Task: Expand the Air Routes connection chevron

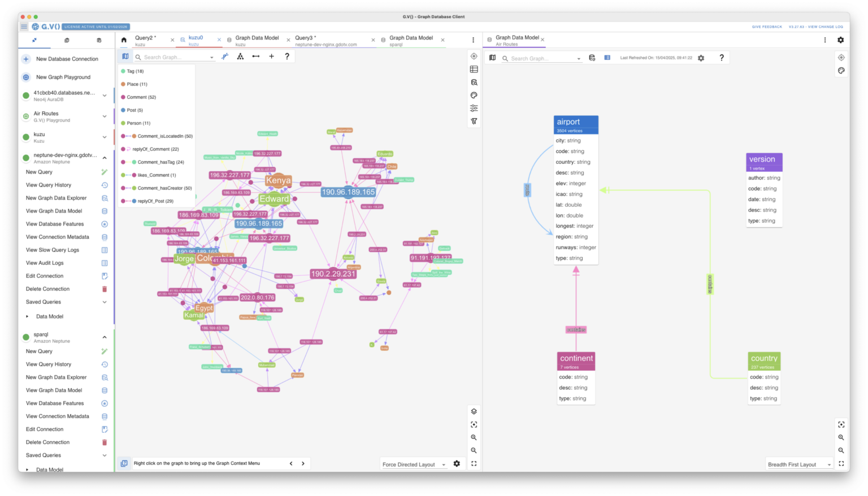Action: pos(105,116)
